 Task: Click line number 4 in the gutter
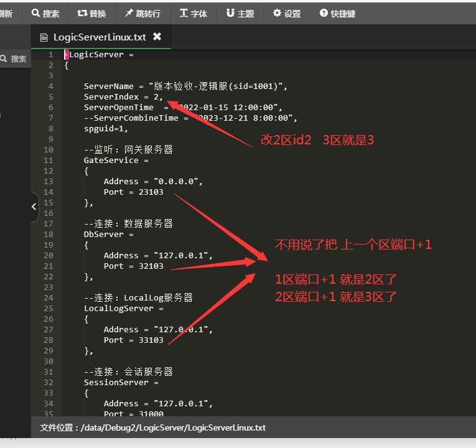[x=50, y=86]
